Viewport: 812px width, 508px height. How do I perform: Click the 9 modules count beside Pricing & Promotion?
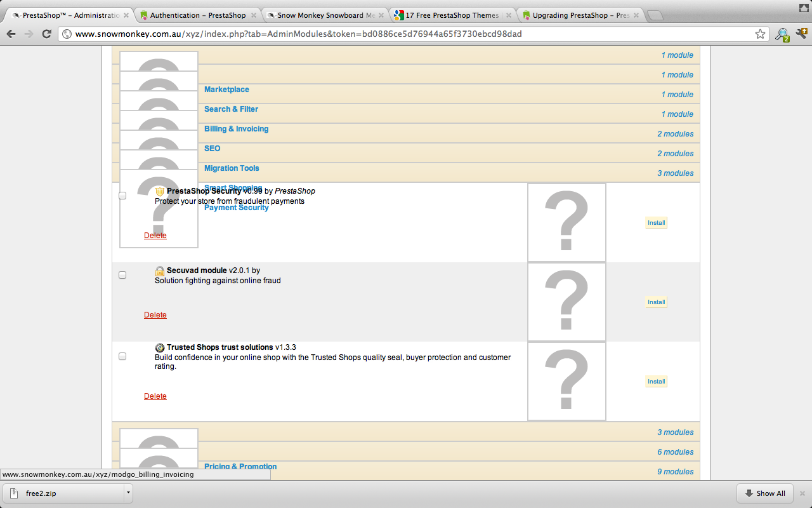click(x=675, y=472)
